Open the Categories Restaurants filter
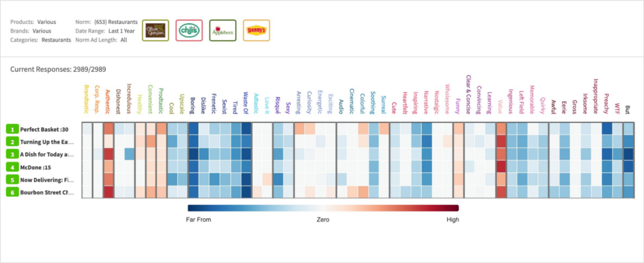Image resolution: width=644 pixels, height=263 pixels. (x=56, y=40)
